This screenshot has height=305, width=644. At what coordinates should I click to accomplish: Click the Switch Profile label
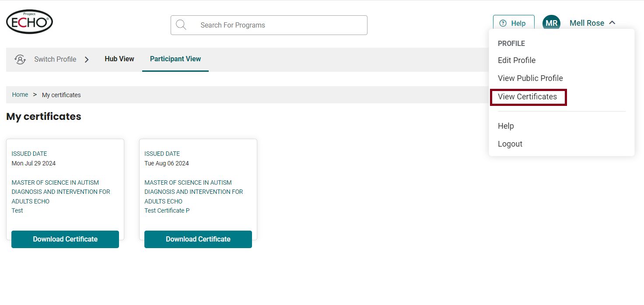coord(55,60)
